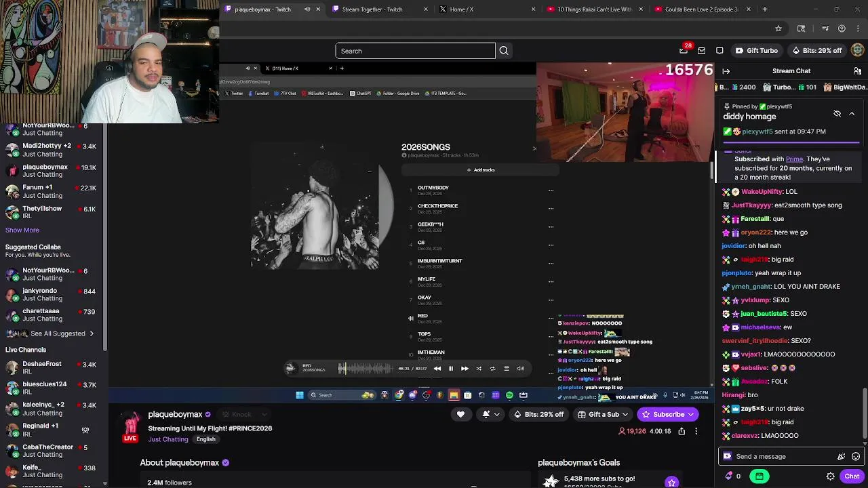
Task: Switch to Stream Together - Twitch tab
Action: click(380, 9)
